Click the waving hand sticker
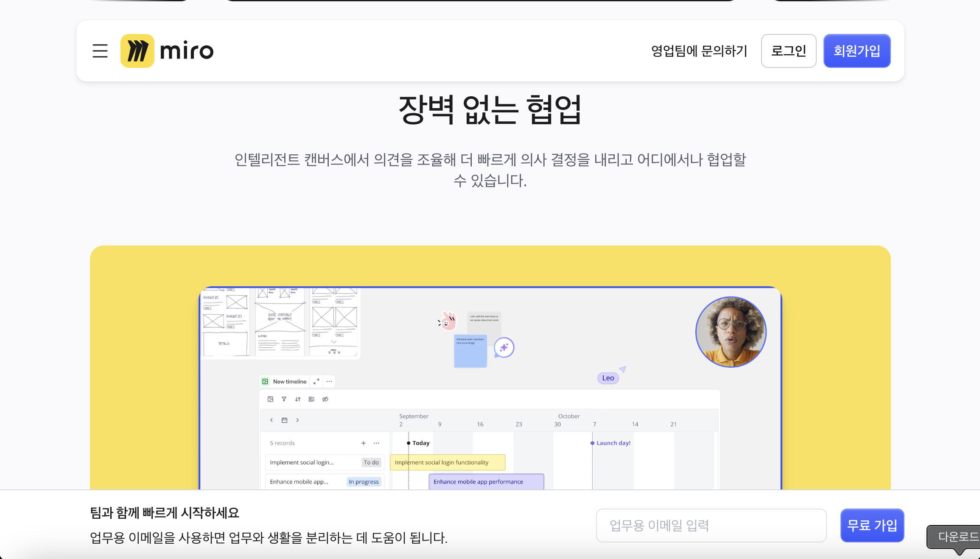This screenshot has width=980, height=559. [447, 321]
